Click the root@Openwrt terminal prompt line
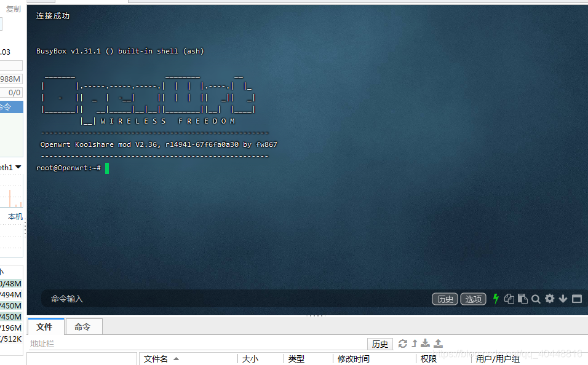Viewport: 588px width, 365px height. point(68,168)
